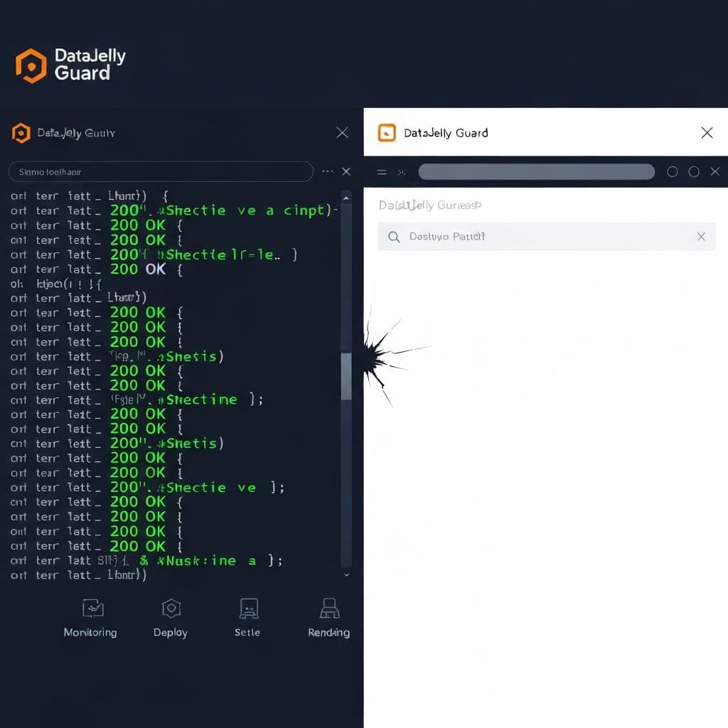Click the large DataJelly Guard logo icon
The height and width of the screenshot is (728, 728).
click(x=31, y=66)
